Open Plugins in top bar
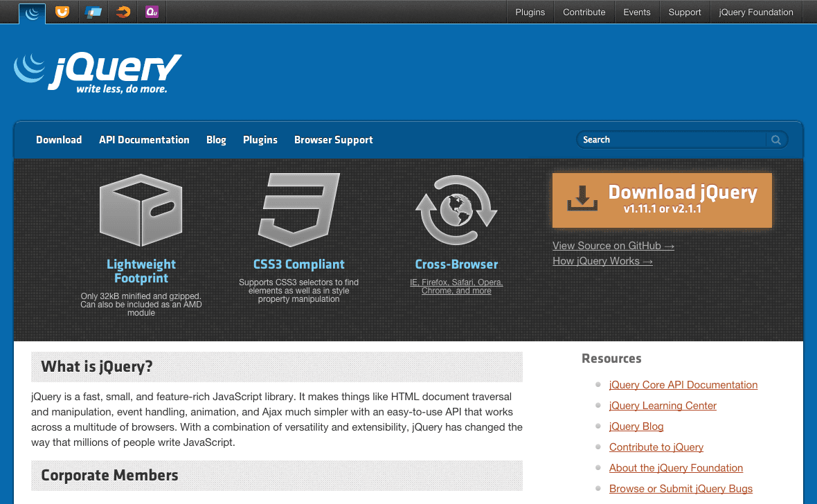This screenshot has height=504, width=817. pyautogui.click(x=530, y=12)
